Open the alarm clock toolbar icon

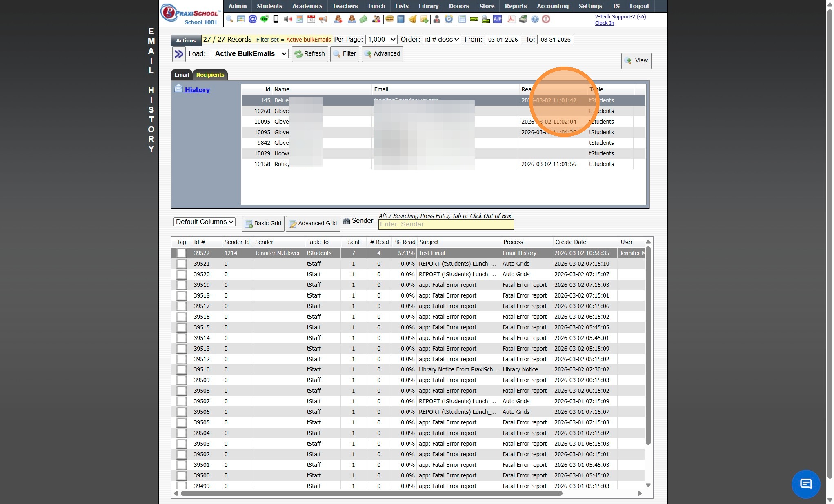point(449,19)
